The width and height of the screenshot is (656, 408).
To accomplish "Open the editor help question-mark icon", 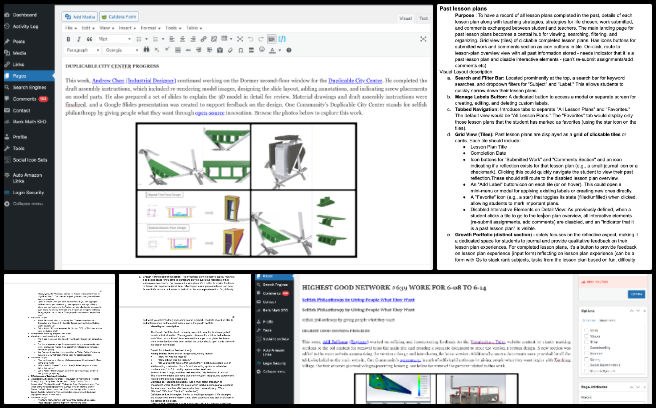I will click(x=289, y=50).
